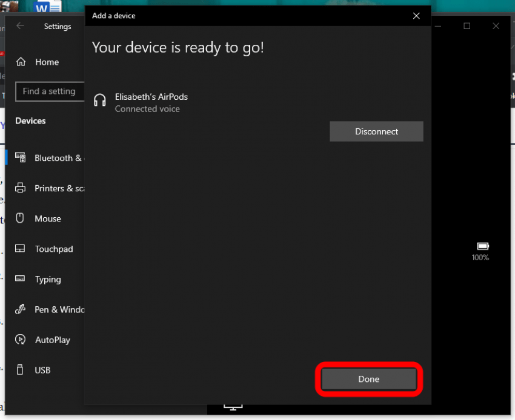Maximize the Settings window
This screenshot has width=515, height=420.
(467, 26)
